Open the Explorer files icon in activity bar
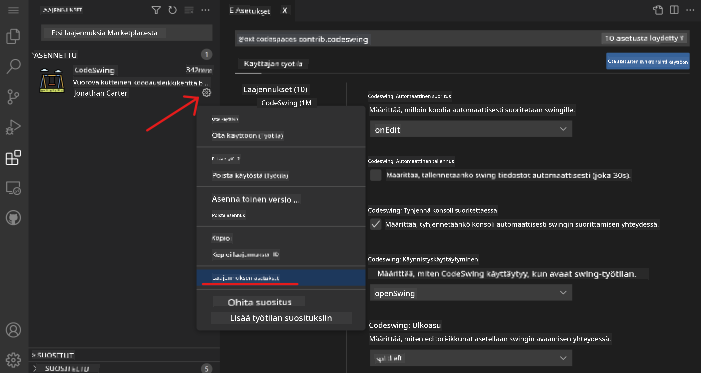 point(13,37)
